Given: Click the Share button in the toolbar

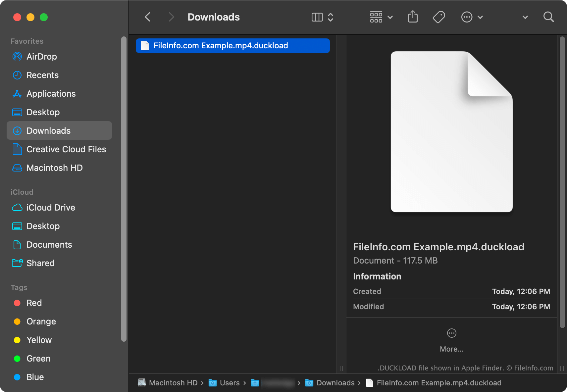Looking at the screenshot, I should coord(412,17).
